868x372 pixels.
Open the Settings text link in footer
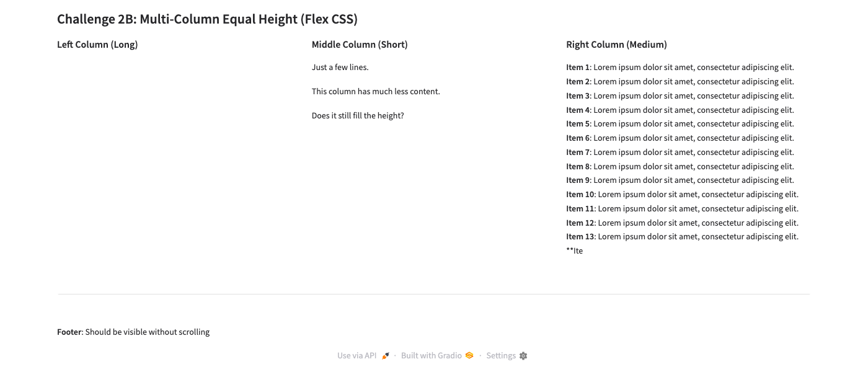click(x=501, y=356)
